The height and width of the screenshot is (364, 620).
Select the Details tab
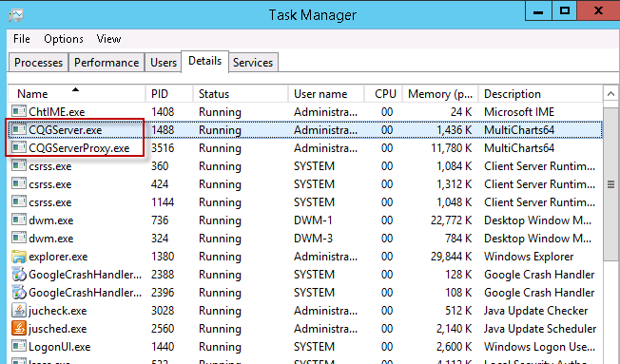pos(204,61)
